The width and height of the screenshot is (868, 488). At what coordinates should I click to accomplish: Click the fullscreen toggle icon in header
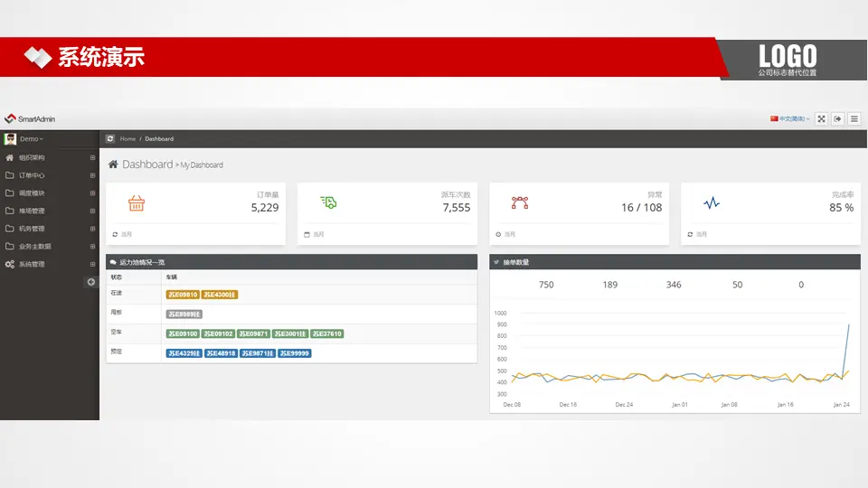click(x=821, y=118)
